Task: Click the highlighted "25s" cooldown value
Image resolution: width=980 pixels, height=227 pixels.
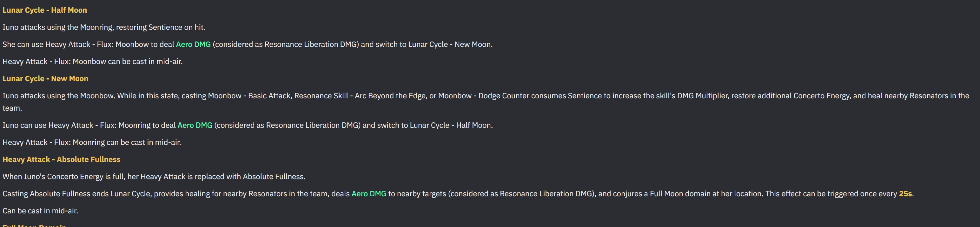Action: [905, 194]
